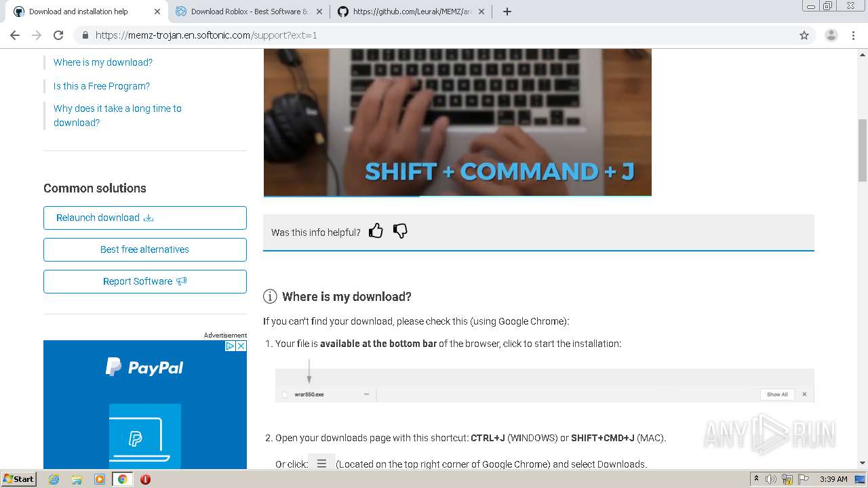Close the 'Download Roblox' tab
The width and height of the screenshot is (868, 488).
click(x=319, y=12)
